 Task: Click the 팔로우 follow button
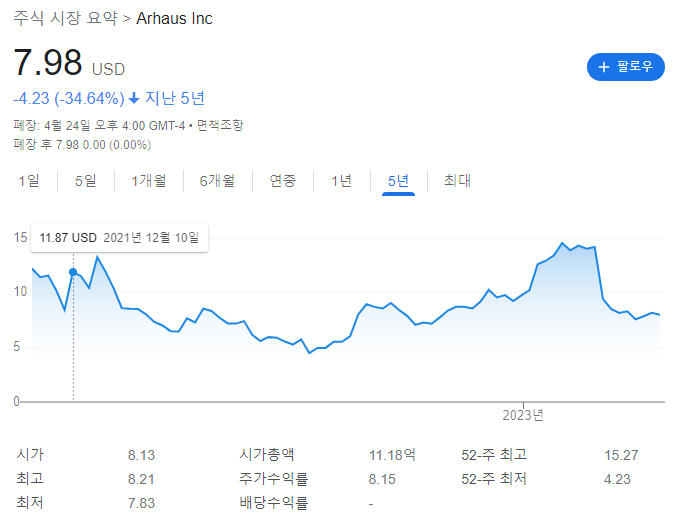(x=625, y=67)
